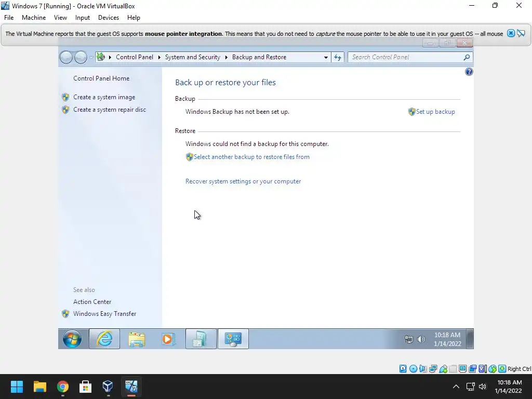Click Create a system image
Viewport: 532px width, 399px height.
coord(104,97)
